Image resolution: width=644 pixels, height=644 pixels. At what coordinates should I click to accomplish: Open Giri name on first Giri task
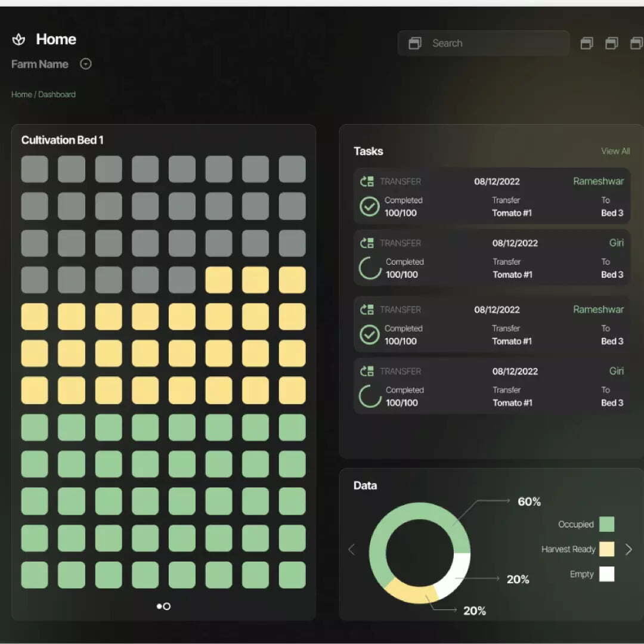pos(617,243)
